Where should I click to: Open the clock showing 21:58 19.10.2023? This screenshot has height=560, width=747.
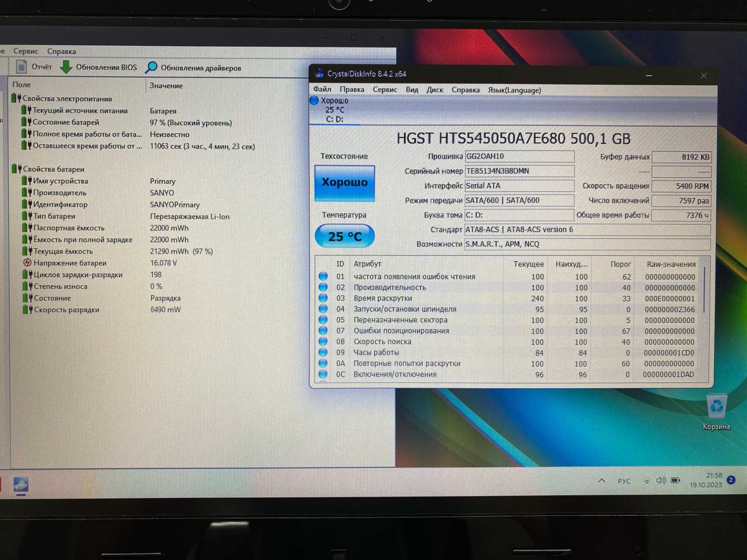tap(706, 480)
